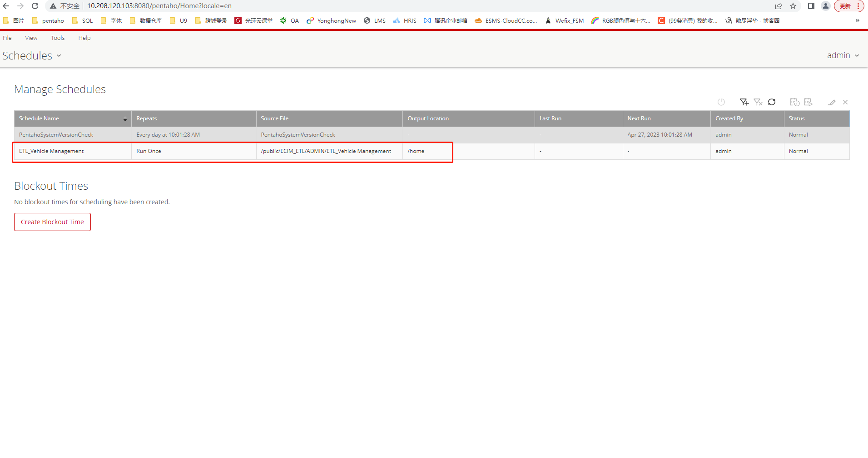Open the Tools menu
868x458 pixels.
coord(58,38)
